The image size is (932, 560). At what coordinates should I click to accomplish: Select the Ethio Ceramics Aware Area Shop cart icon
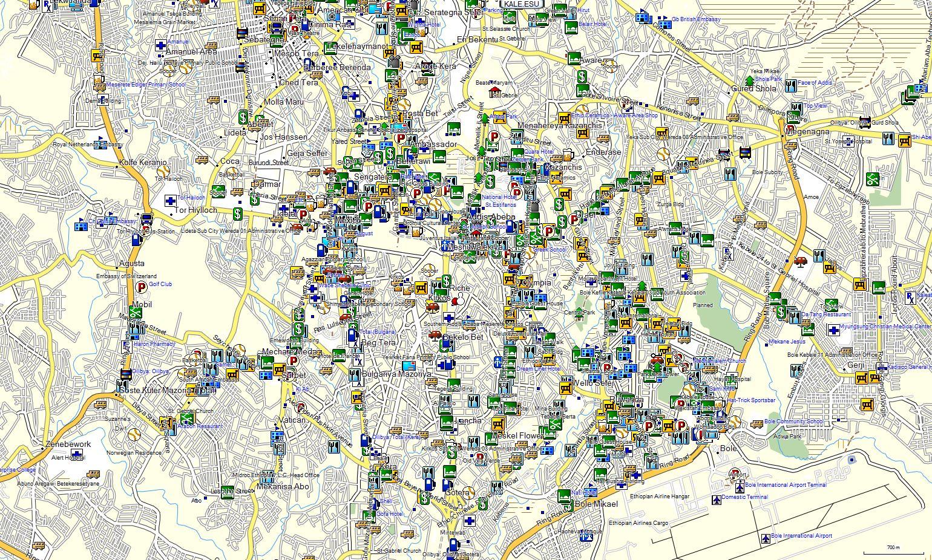(564, 118)
